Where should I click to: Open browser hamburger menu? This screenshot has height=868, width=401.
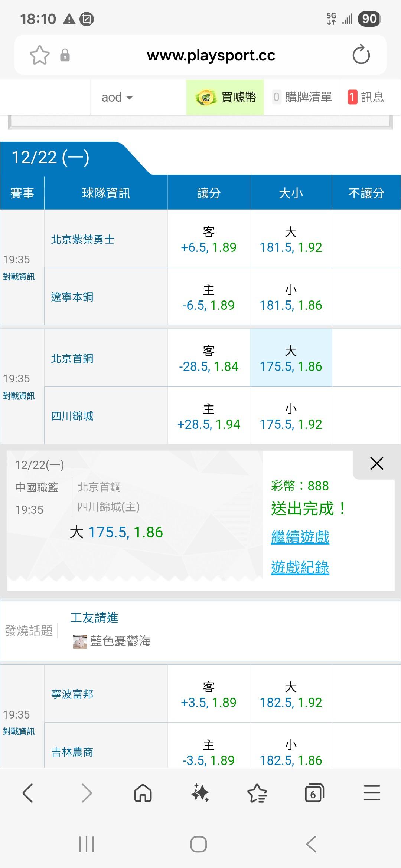click(372, 793)
